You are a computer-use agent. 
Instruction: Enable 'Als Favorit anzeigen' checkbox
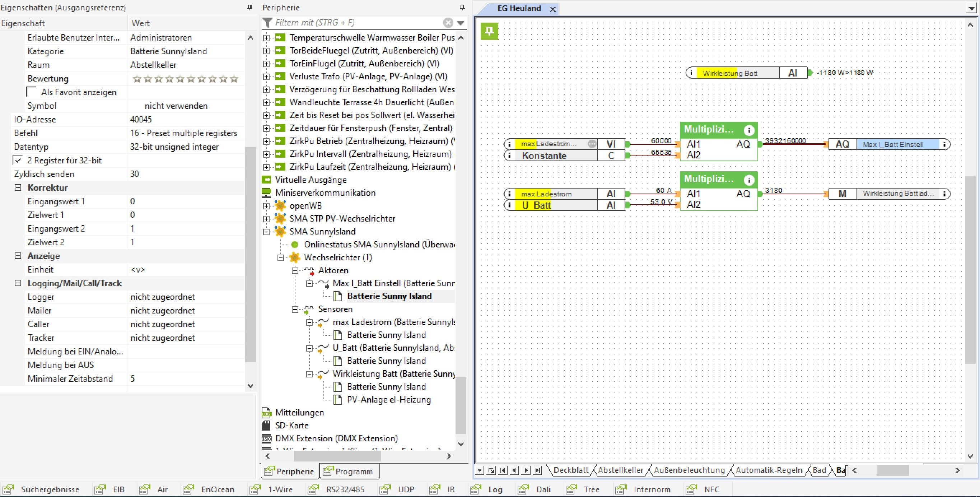tap(32, 92)
